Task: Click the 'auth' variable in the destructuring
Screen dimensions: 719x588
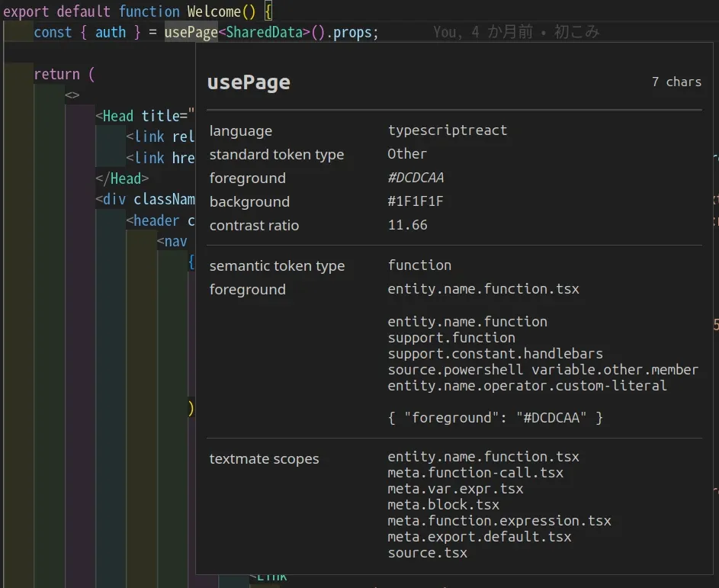Action: (111, 32)
